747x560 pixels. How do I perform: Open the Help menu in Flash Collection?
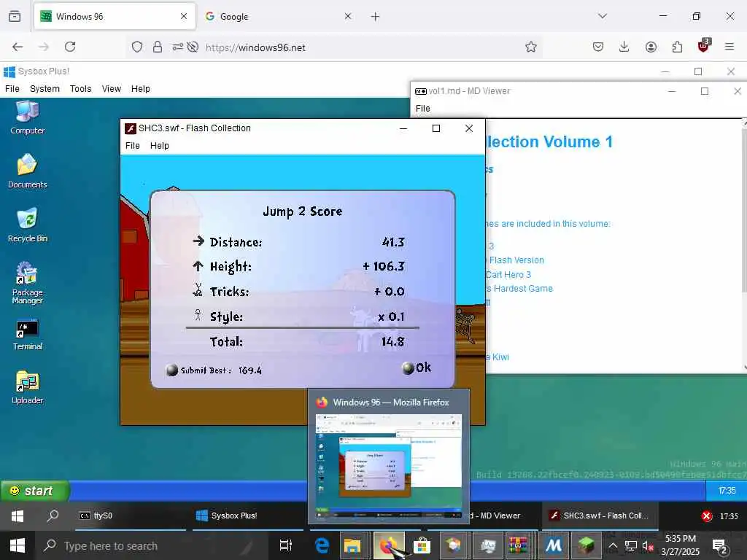pyautogui.click(x=160, y=146)
